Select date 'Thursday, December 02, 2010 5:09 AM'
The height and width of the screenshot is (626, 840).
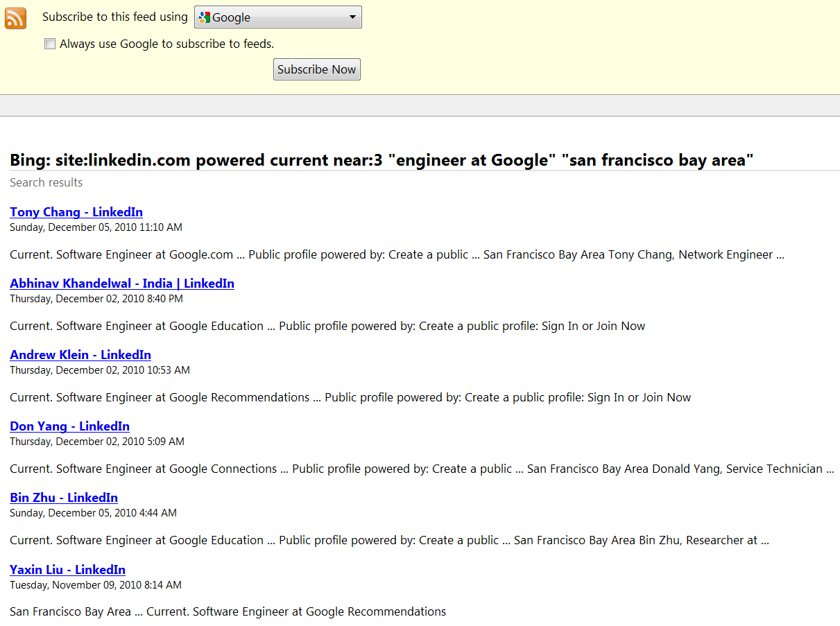pos(97,442)
